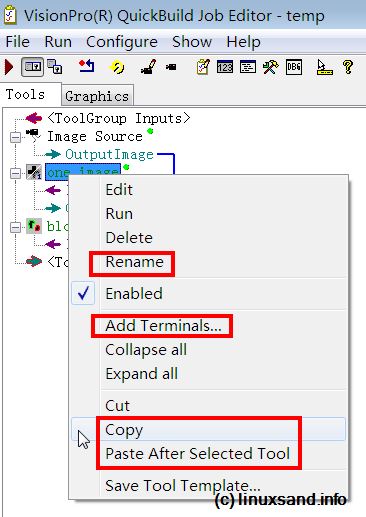Collapse the selected one_image tool node
The image size is (366, 517).
click(x=15, y=173)
